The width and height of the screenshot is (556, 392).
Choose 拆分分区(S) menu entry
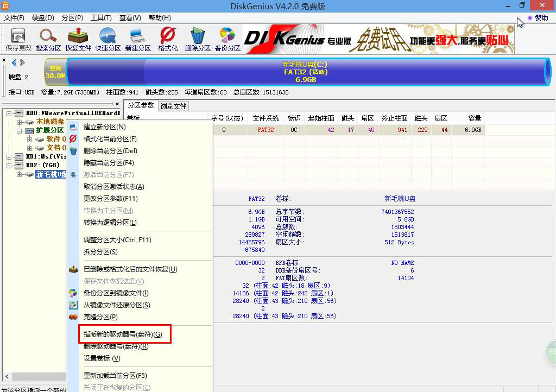[x=100, y=252]
